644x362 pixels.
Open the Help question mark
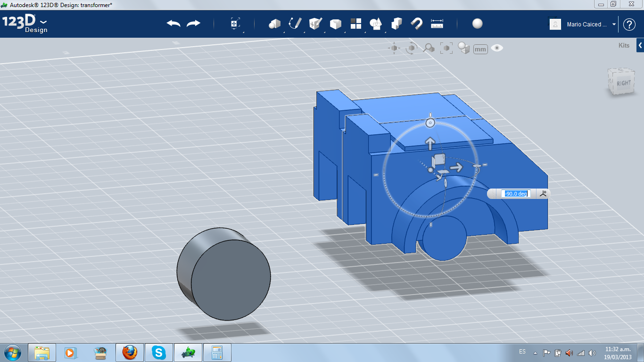point(629,25)
